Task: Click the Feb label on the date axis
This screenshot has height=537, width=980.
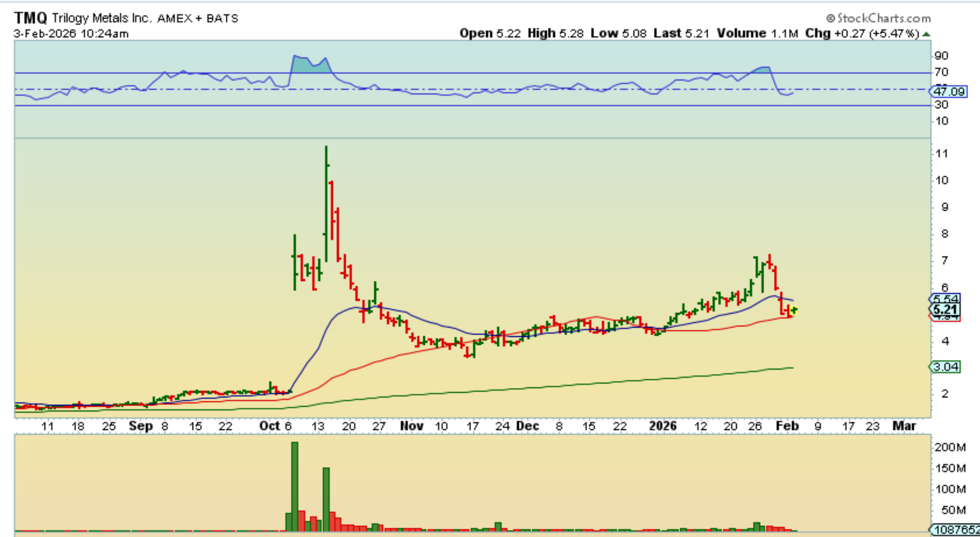Action: click(x=787, y=426)
